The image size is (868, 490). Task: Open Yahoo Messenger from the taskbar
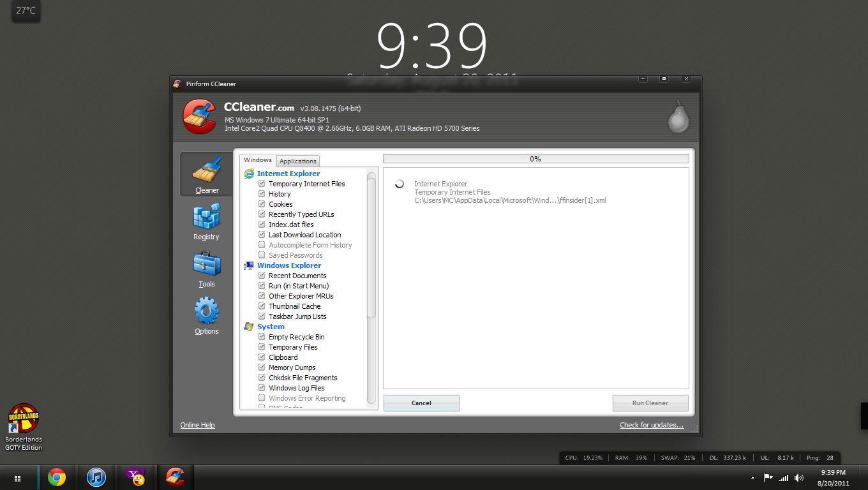(x=136, y=477)
